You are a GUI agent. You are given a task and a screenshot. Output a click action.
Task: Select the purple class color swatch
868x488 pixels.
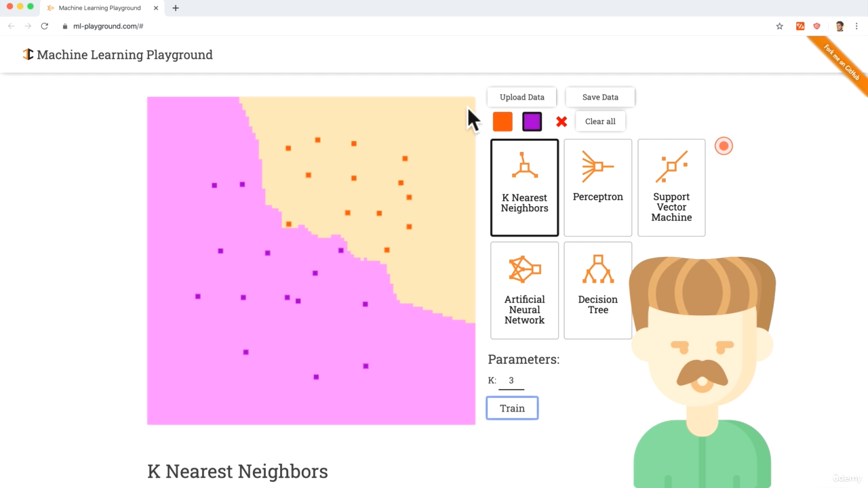(532, 122)
